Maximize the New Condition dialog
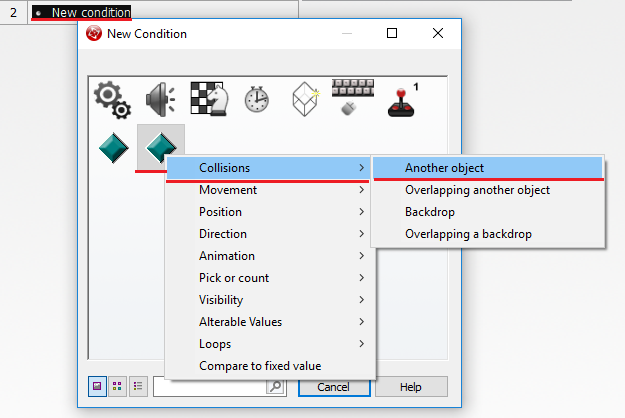Image resolution: width=625 pixels, height=418 pixels. click(392, 33)
